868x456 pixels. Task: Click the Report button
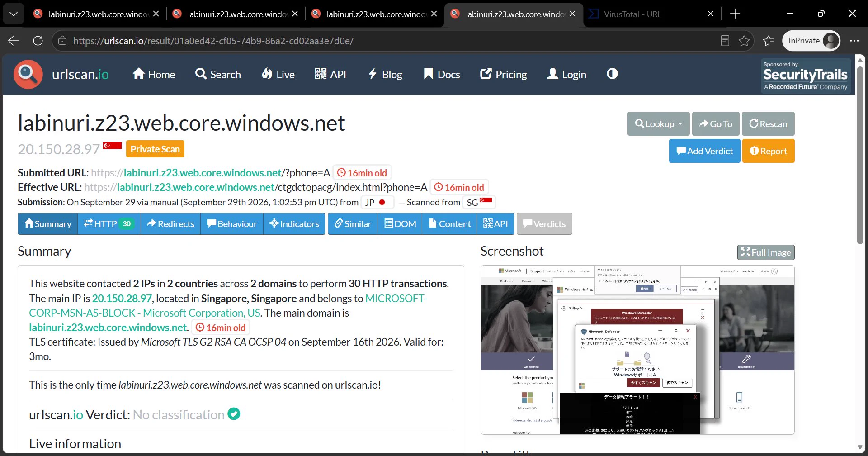tap(768, 151)
